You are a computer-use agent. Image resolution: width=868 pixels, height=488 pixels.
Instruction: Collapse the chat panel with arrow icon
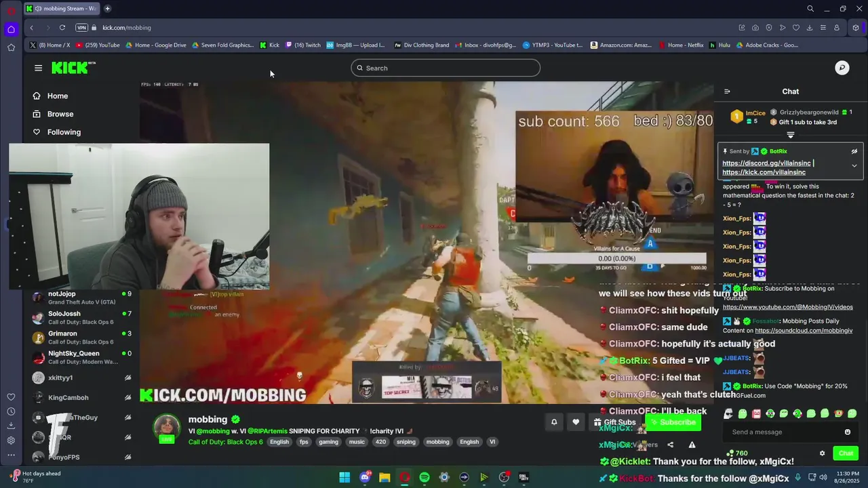[727, 91]
